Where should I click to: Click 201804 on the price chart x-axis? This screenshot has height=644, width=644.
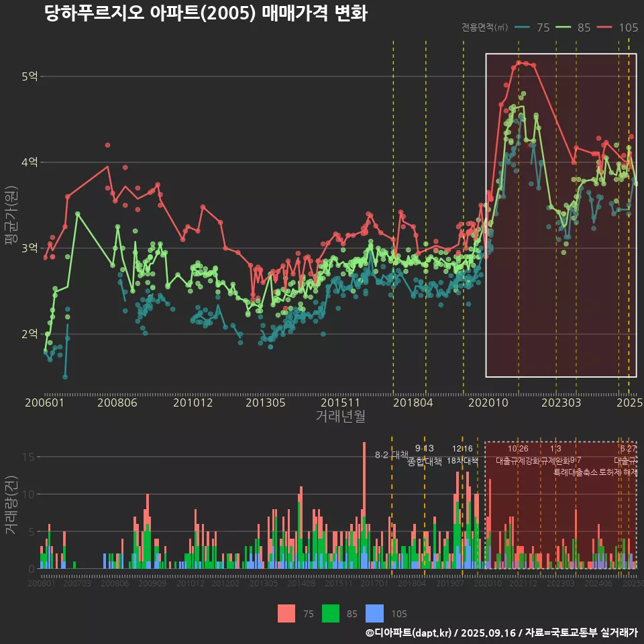[413, 402]
